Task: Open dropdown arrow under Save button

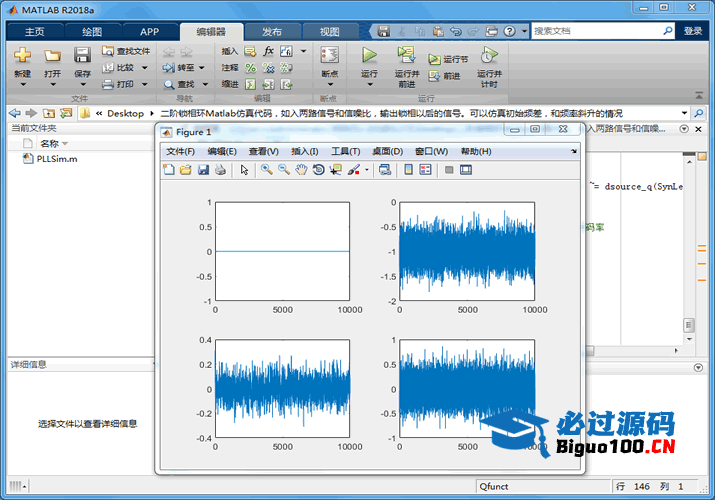Action: [83, 84]
